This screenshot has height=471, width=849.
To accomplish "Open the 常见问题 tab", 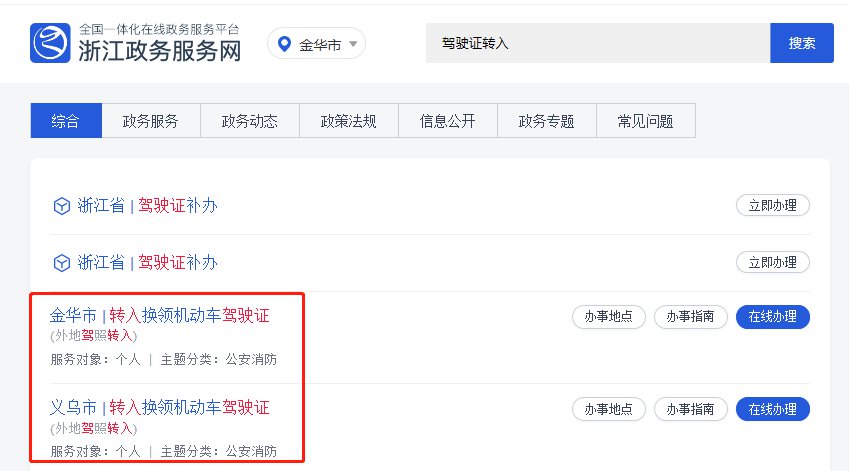I will click(646, 121).
